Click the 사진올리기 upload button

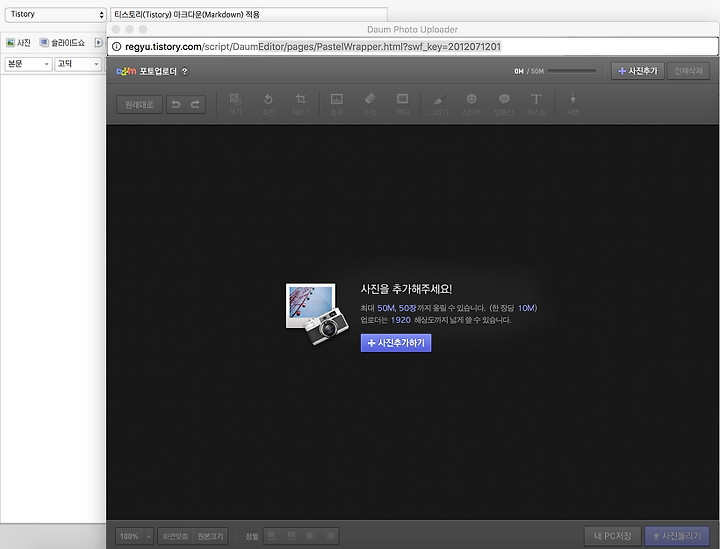coord(677,536)
